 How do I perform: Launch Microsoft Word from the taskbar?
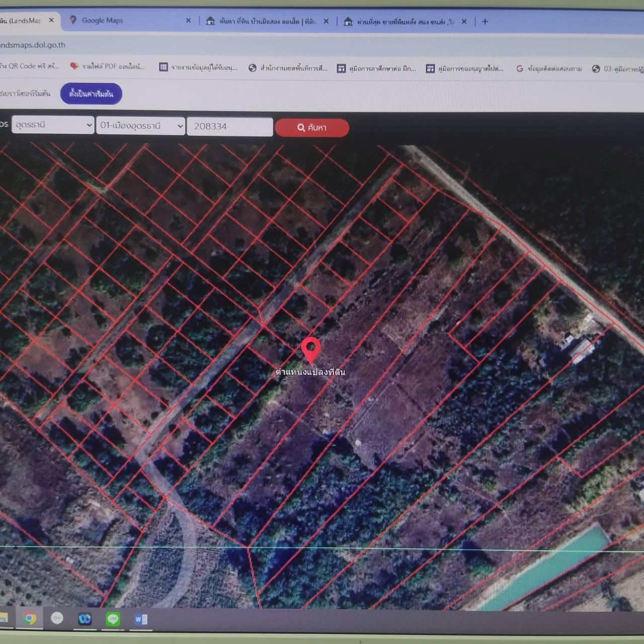tap(140, 619)
